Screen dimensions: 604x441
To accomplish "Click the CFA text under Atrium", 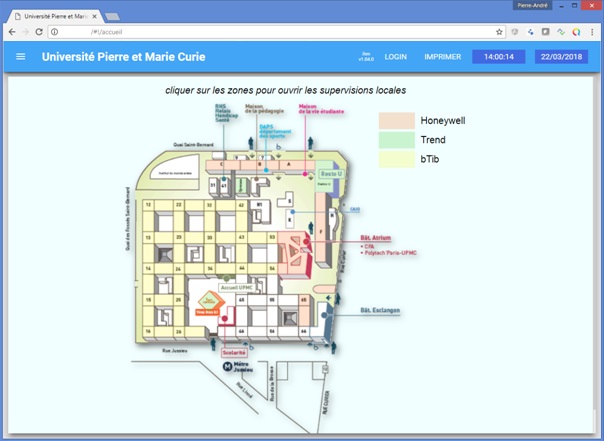I will click(369, 246).
